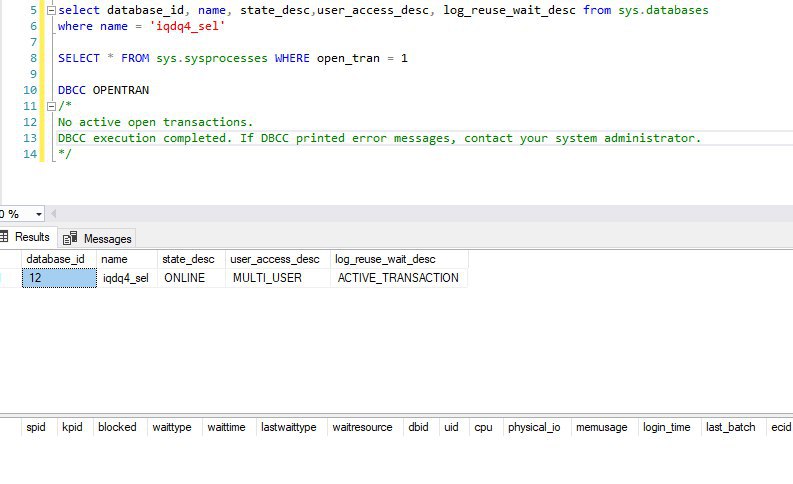Click the login_time column header

tap(670, 427)
